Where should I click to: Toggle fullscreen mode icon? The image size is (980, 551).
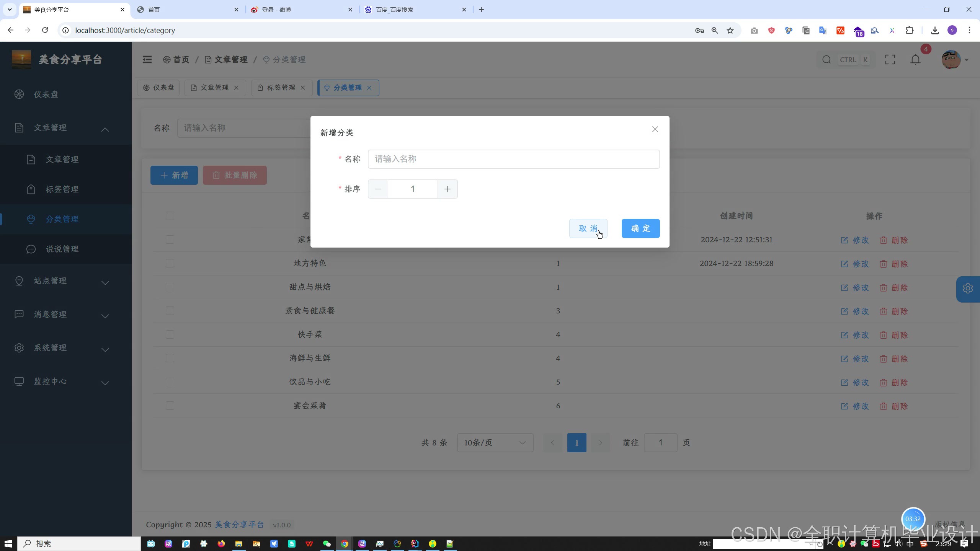pos(890,60)
